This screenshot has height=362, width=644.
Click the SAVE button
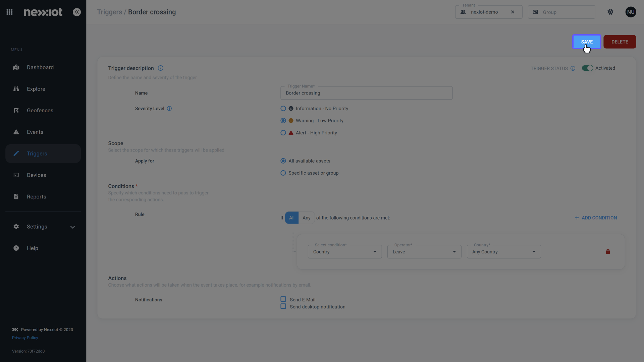point(587,42)
